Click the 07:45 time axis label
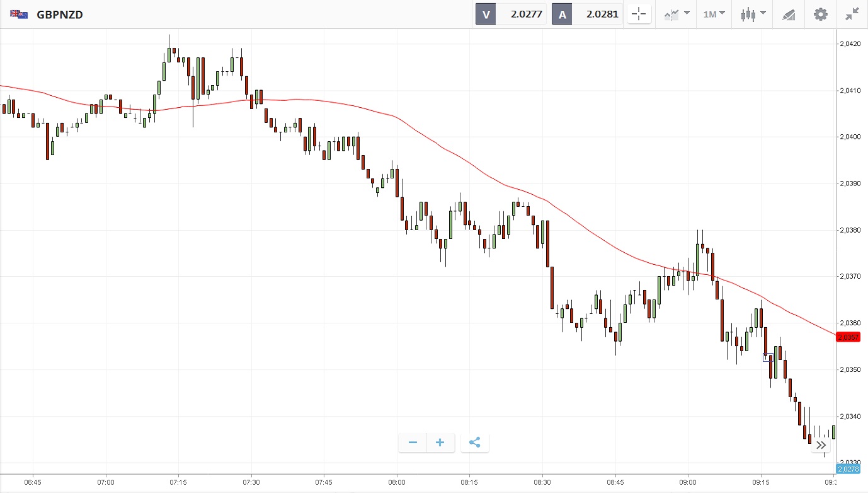Screen dimensions: 868x493 click(x=324, y=482)
